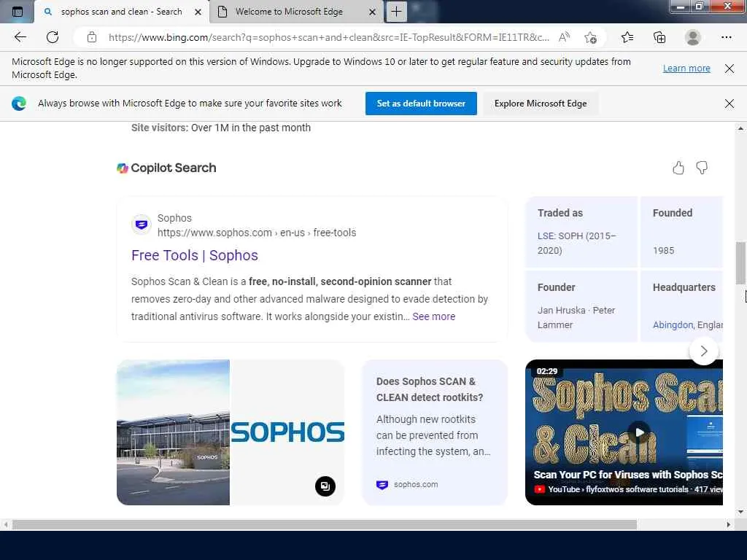Go back with the back arrow
747x560 pixels.
20,37
